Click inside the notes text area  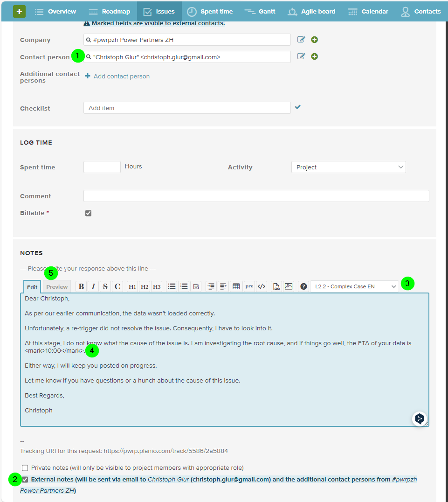coord(225,360)
